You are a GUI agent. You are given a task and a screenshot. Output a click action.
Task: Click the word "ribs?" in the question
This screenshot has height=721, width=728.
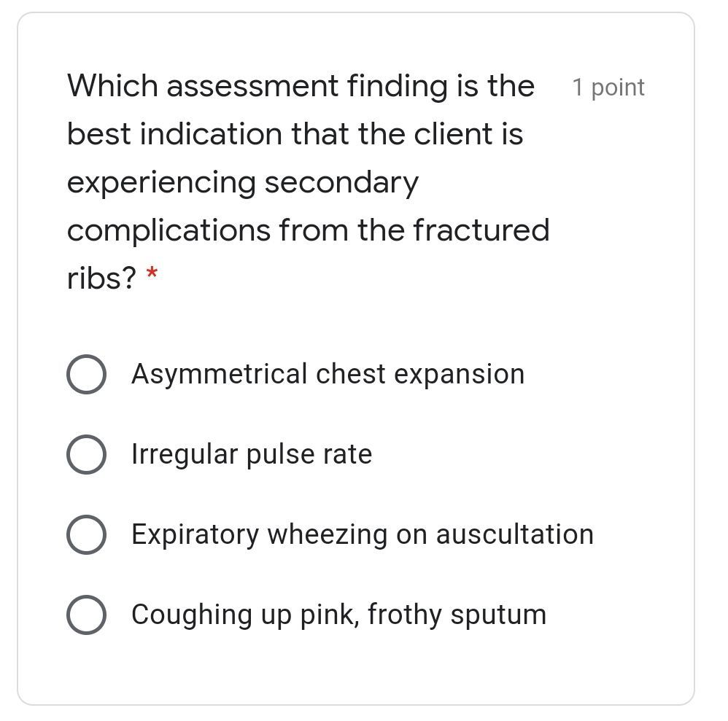click(x=101, y=278)
